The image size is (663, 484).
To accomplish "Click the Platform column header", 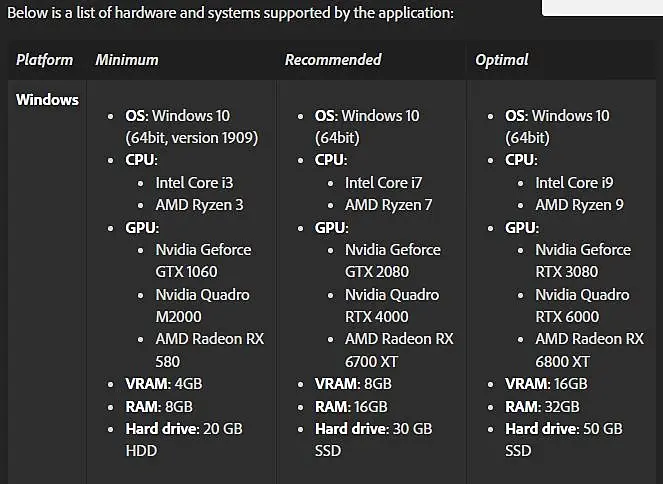I will pos(44,60).
